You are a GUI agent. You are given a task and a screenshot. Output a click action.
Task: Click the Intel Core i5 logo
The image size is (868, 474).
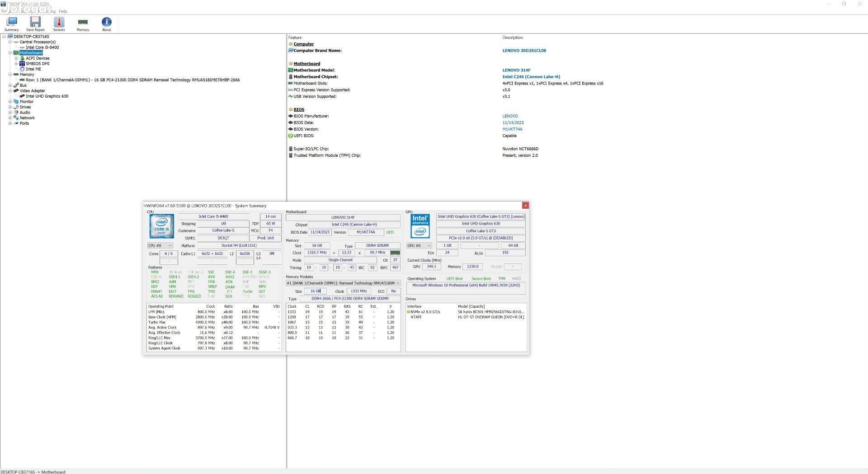161,226
